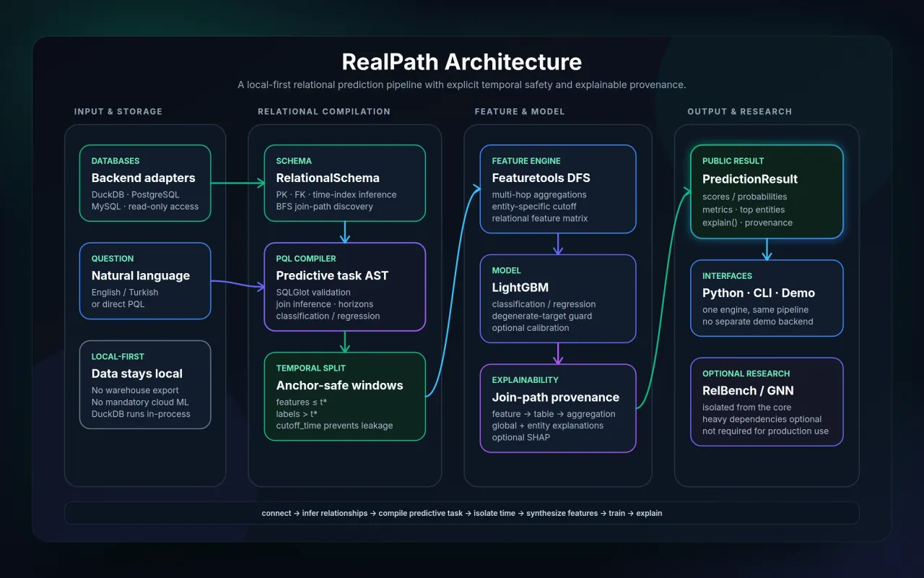Click the PQL COMPILER label

click(x=306, y=259)
